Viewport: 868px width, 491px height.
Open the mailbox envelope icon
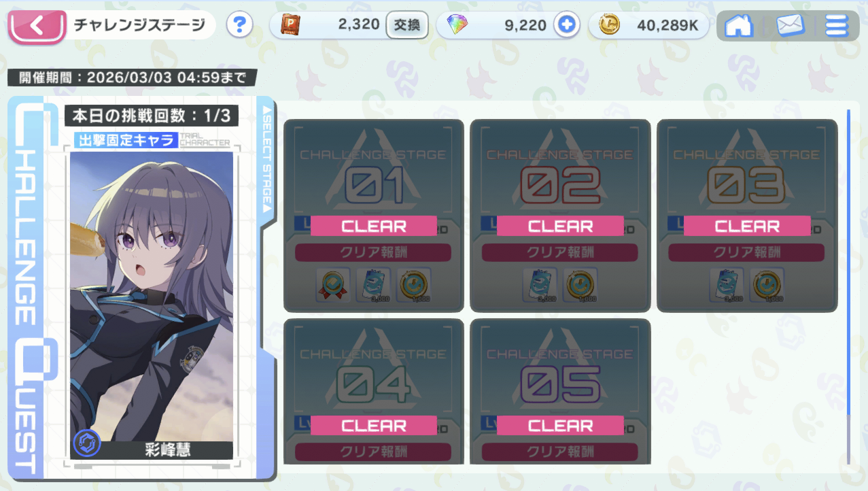(791, 26)
